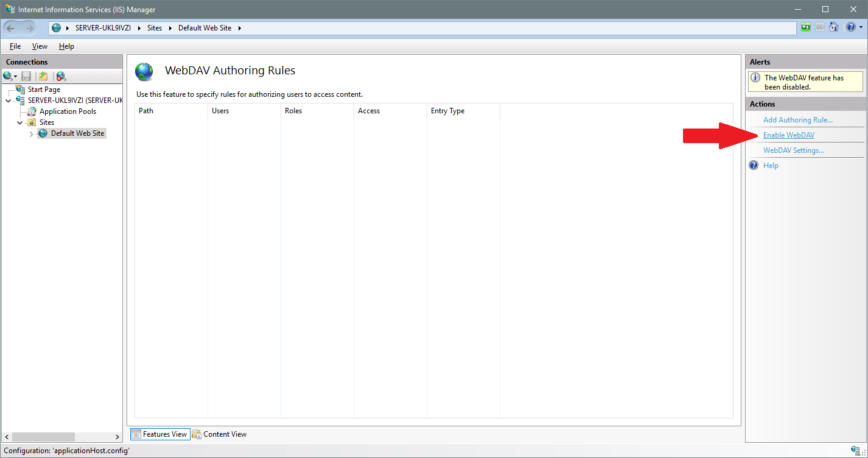Click right arrow of Connections horizontal scrollbar

click(117, 437)
